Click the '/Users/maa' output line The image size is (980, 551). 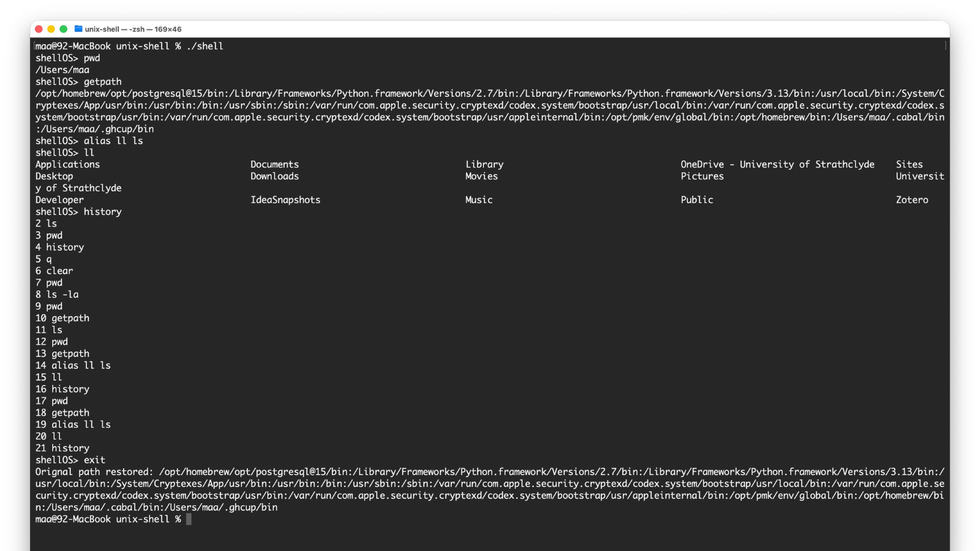click(x=62, y=70)
